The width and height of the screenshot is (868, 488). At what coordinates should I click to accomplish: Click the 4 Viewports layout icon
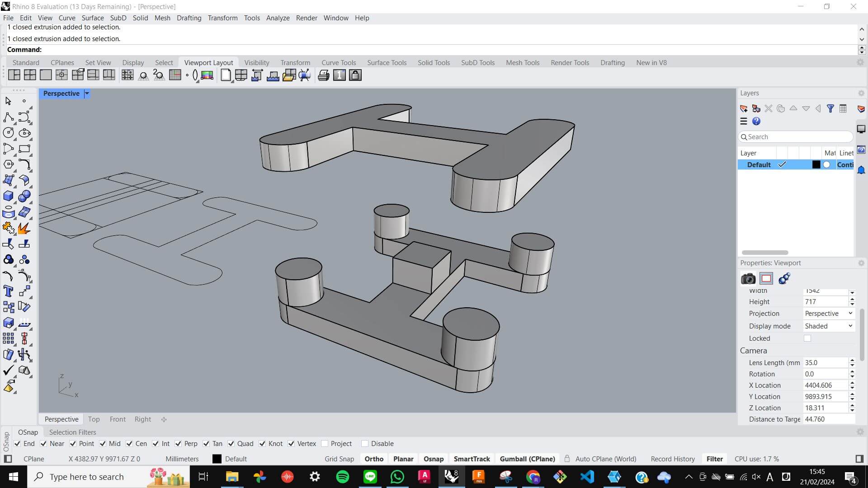point(30,75)
